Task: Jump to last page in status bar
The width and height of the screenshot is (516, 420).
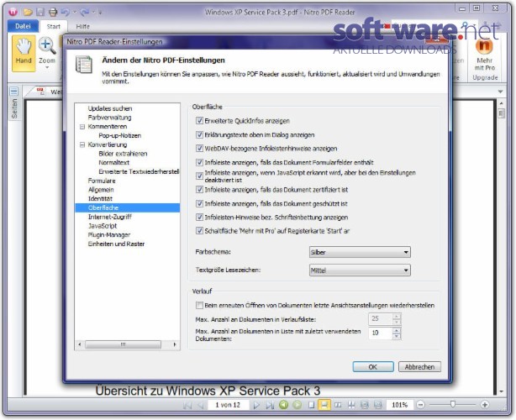Action: [270, 405]
